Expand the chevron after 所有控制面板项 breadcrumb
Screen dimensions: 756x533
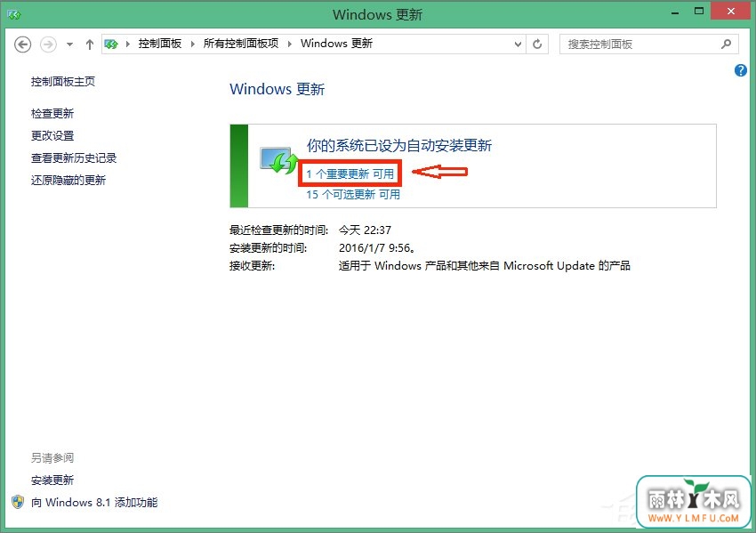pyautogui.click(x=290, y=44)
